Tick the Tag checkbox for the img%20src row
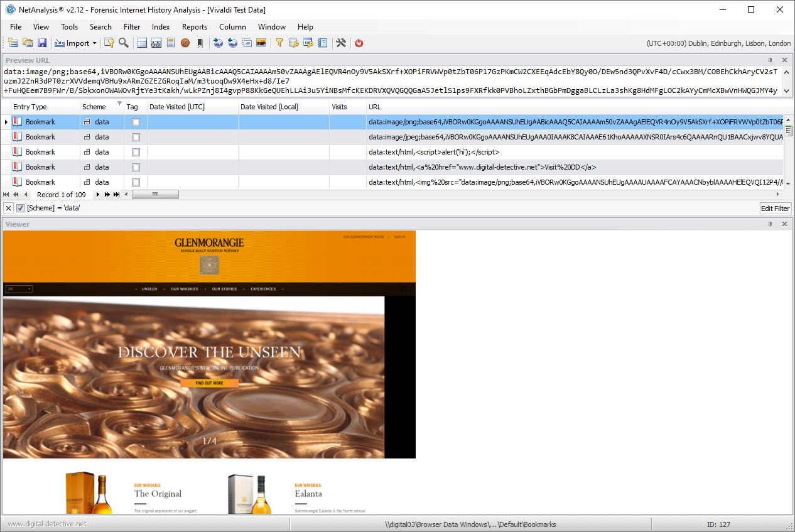Screen dimensions: 795x532 pyautogui.click(x=136, y=182)
